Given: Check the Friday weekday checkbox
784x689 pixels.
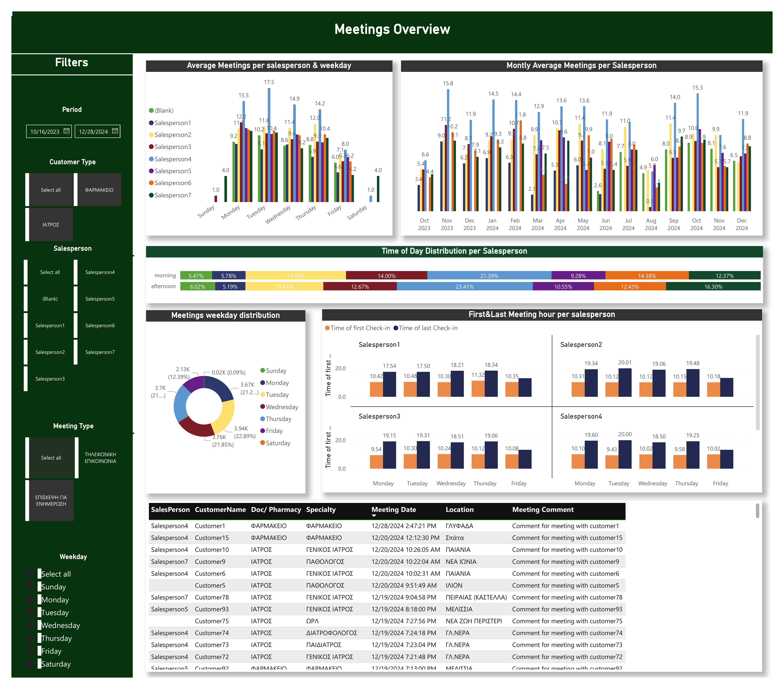Looking at the screenshot, I should 30,651.
